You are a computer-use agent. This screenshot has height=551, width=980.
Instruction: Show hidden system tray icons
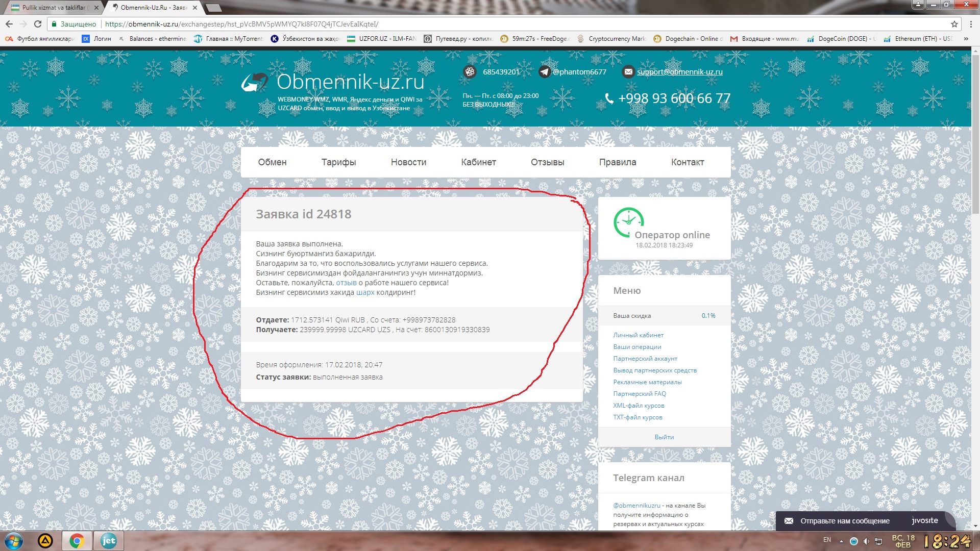pos(841,541)
